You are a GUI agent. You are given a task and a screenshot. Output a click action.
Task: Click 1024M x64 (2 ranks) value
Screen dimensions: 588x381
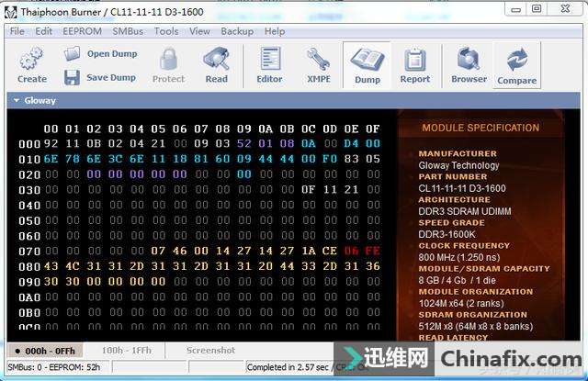tap(461, 303)
